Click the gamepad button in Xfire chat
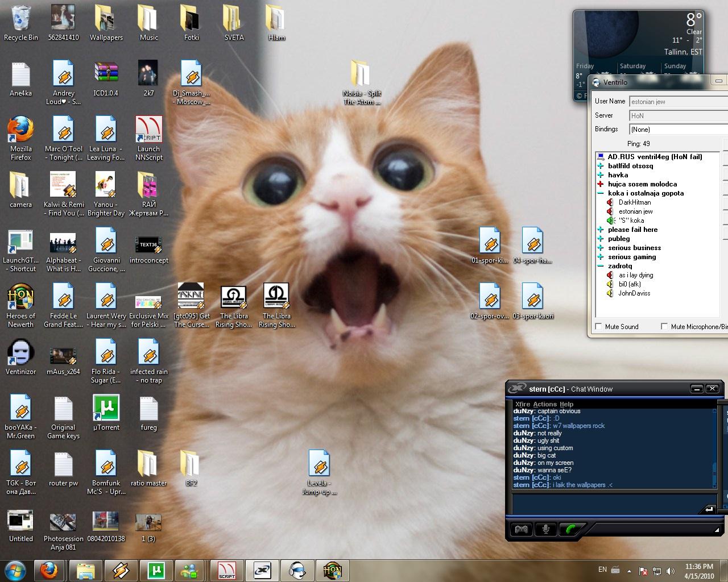 521,530
